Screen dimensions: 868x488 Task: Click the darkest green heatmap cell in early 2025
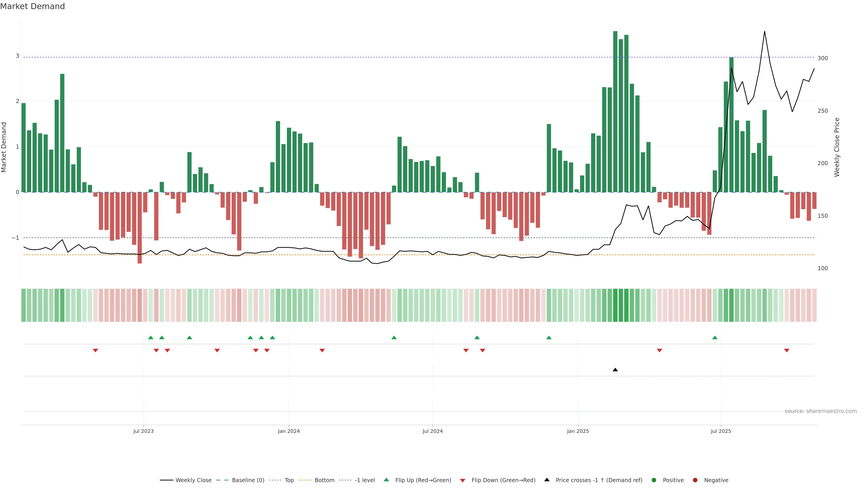(615, 305)
